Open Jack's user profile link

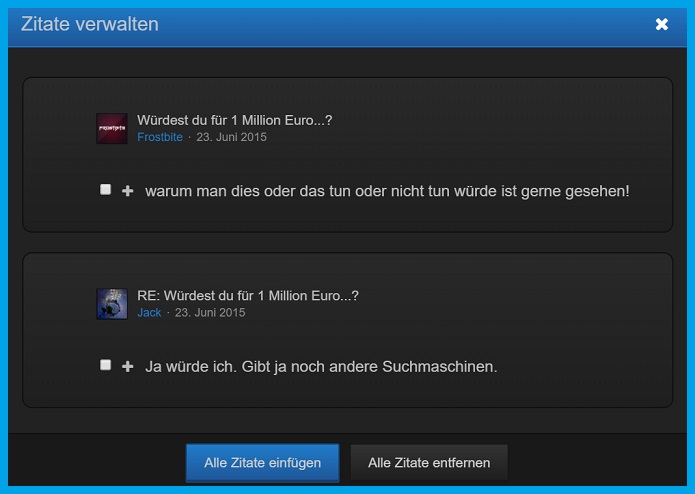[148, 313]
